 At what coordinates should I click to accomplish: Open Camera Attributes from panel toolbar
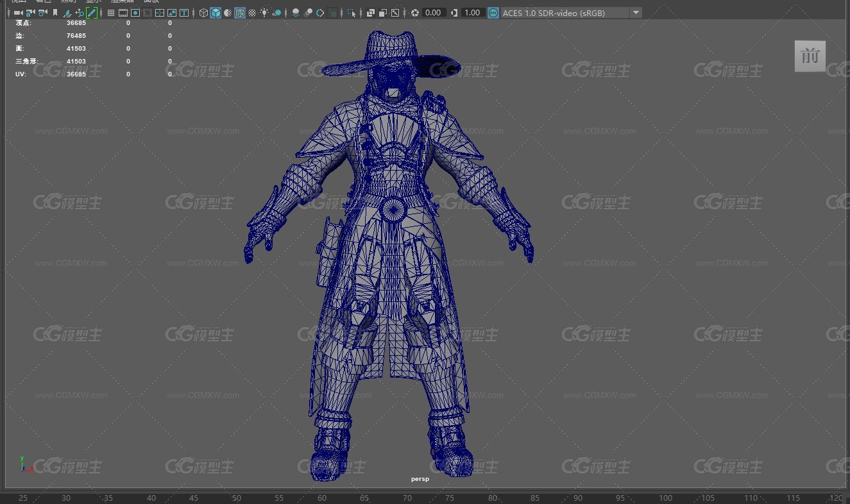coord(42,13)
